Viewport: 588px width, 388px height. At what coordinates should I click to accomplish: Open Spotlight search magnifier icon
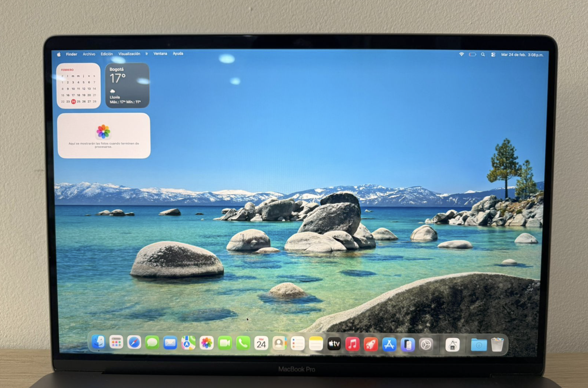click(483, 55)
